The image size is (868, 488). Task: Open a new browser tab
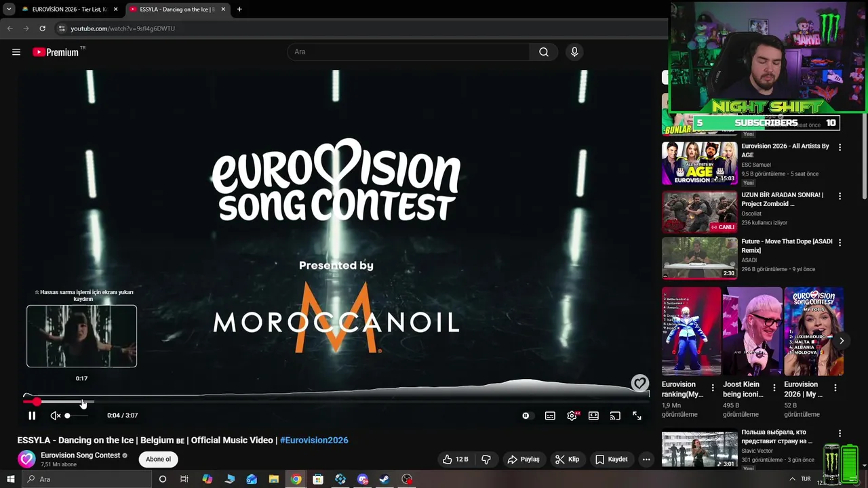click(x=239, y=9)
